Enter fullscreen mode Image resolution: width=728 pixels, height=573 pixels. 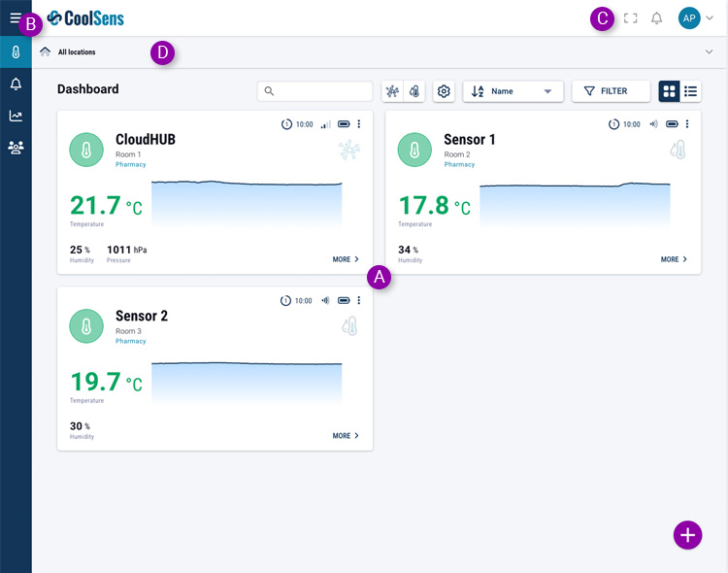tap(630, 18)
